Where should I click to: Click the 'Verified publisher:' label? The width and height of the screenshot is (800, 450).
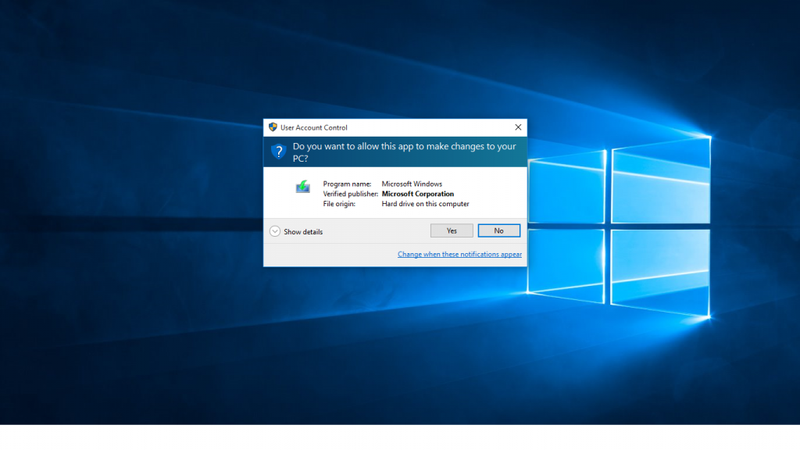[351, 194]
